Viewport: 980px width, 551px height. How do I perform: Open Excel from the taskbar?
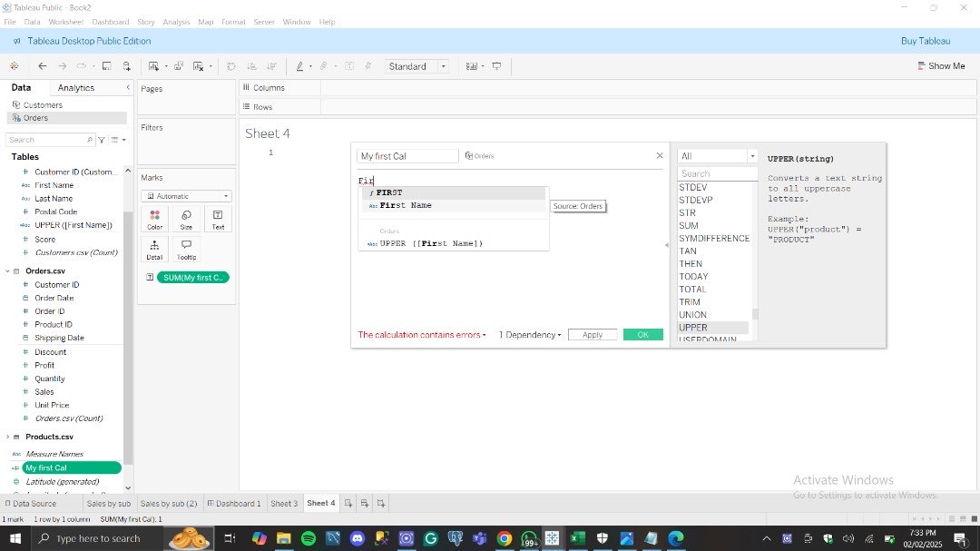click(577, 538)
